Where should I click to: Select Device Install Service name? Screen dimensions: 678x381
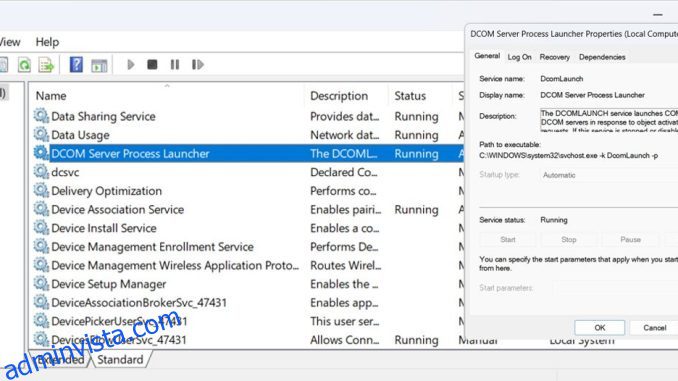(x=104, y=228)
